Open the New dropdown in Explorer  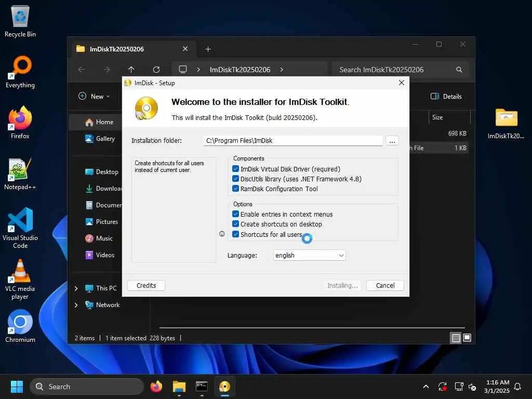pyautogui.click(x=94, y=96)
